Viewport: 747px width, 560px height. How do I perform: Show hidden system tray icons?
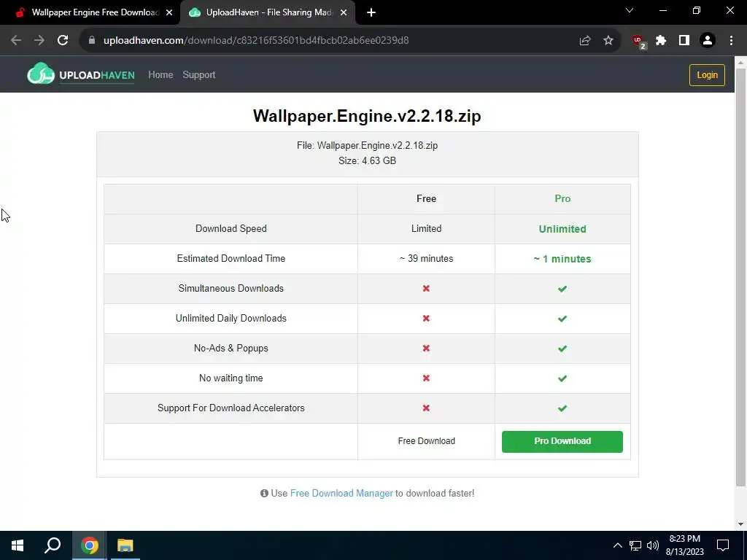(617, 545)
